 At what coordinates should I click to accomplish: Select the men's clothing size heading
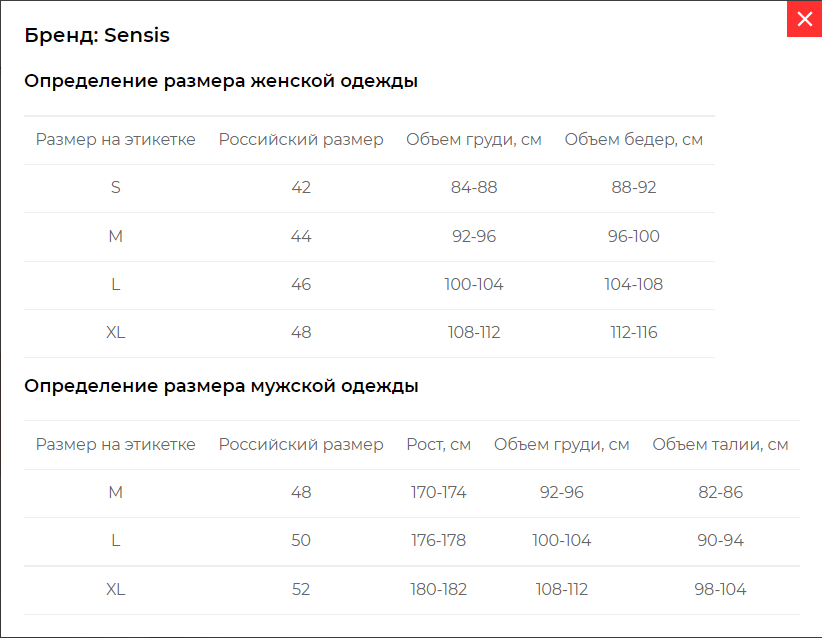[x=221, y=386]
